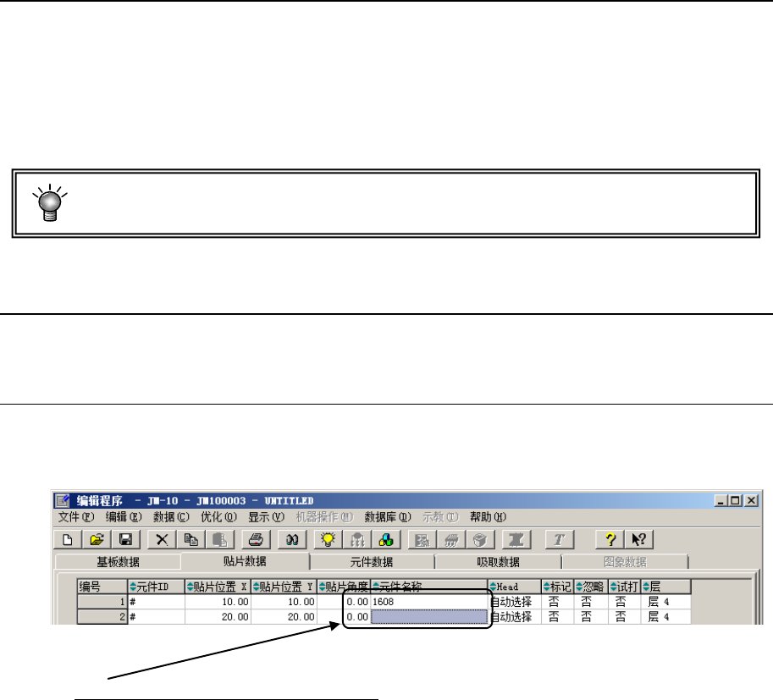Screen dimensions: 773x700
Task: Click 贴片位置 Y value 10.00 in row 1
Action: (x=284, y=602)
